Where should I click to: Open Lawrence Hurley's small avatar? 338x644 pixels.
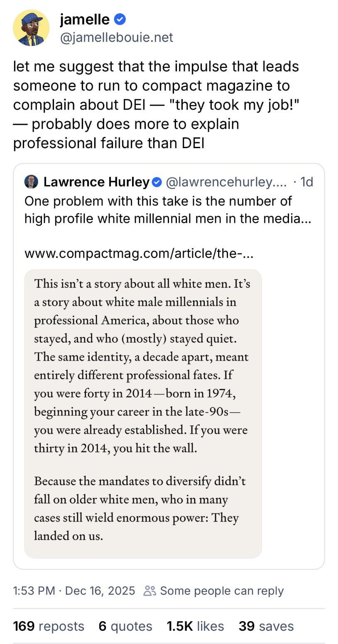[x=31, y=182]
